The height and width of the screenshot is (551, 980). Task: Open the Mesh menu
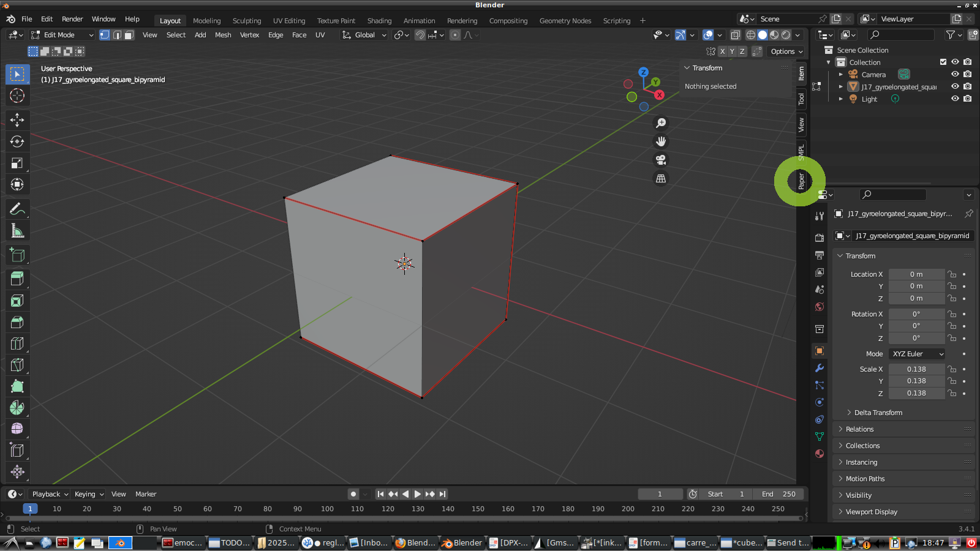point(223,35)
